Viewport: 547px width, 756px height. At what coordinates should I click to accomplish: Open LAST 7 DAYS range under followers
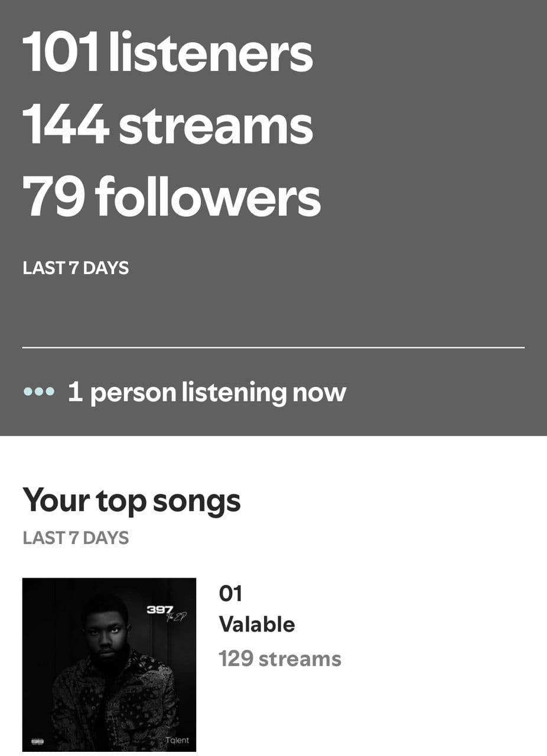point(76,268)
